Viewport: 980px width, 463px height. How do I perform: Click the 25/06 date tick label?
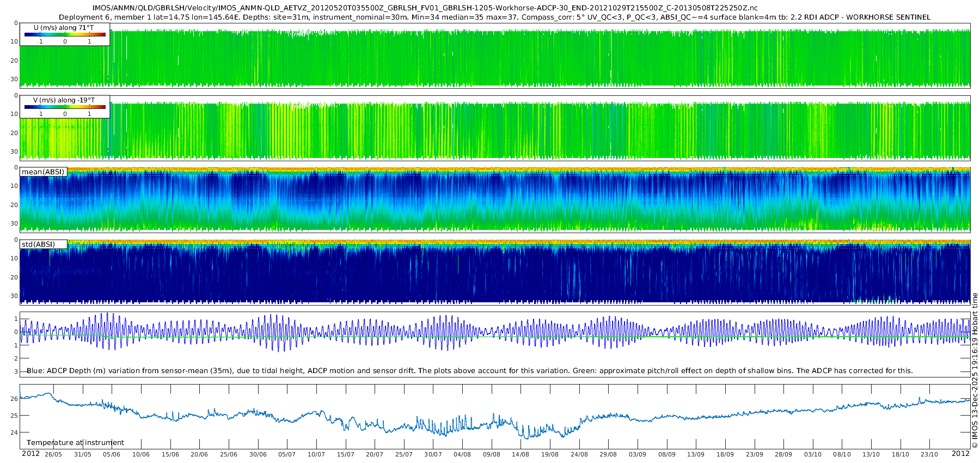229,454
